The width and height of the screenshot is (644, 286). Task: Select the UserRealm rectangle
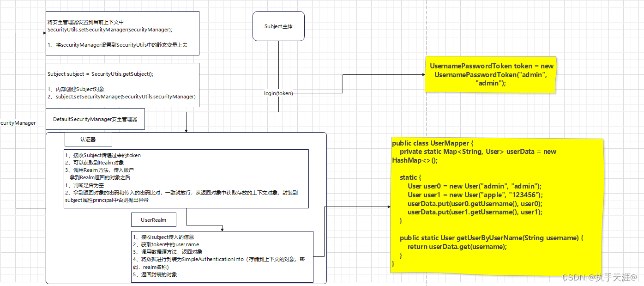click(154, 219)
